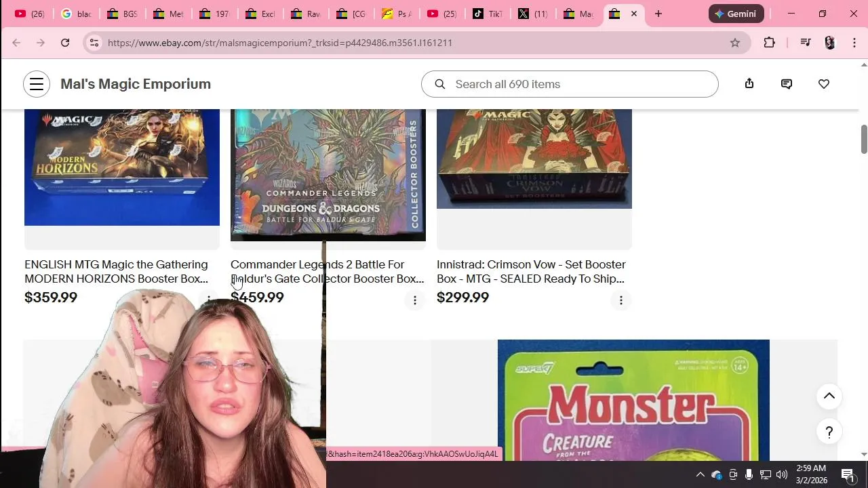Switch to the TikTok tab
This screenshot has width=868, height=488.
click(x=488, y=14)
